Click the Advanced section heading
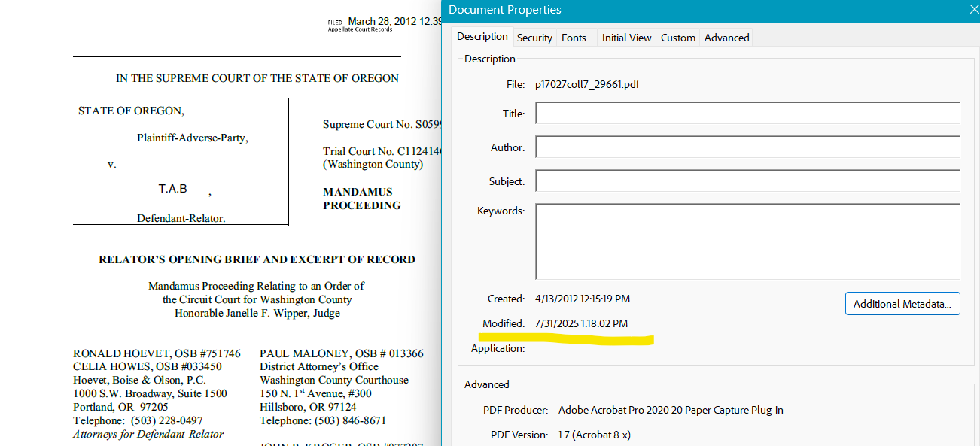The height and width of the screenshot is (446, 980). tap(485, 384)
